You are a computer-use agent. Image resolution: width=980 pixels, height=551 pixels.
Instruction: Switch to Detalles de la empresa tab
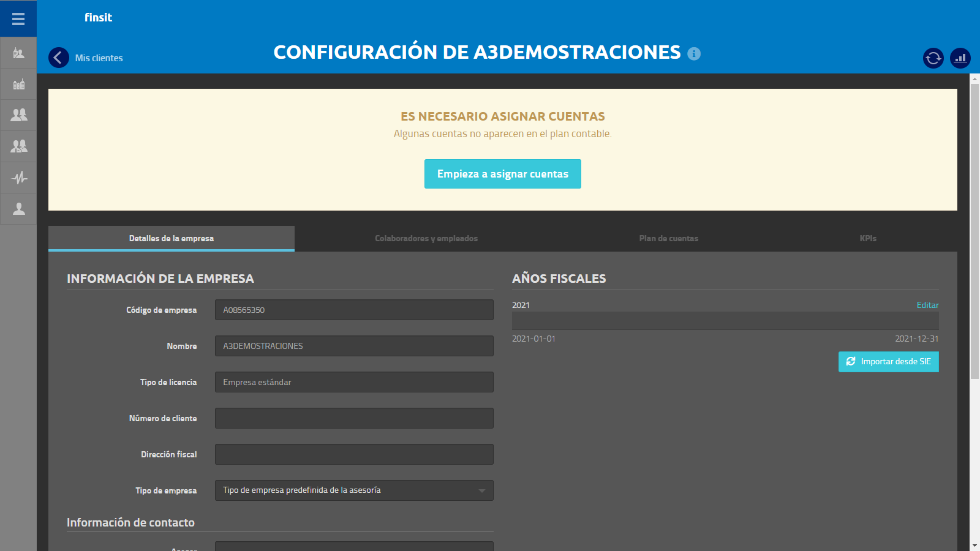pos(171,238)
